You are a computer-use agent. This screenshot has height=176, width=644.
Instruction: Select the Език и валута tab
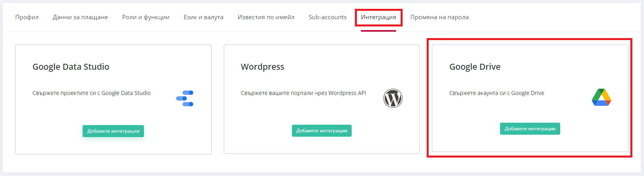click(203, 17)
